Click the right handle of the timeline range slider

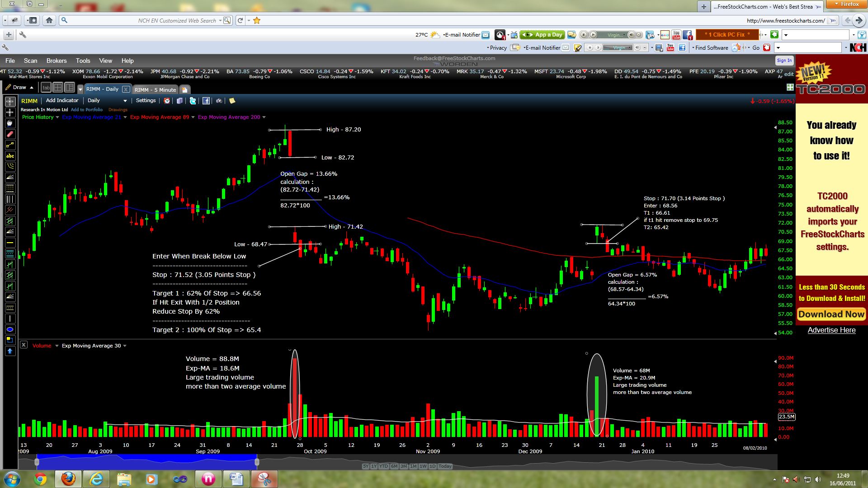[257, 462]
